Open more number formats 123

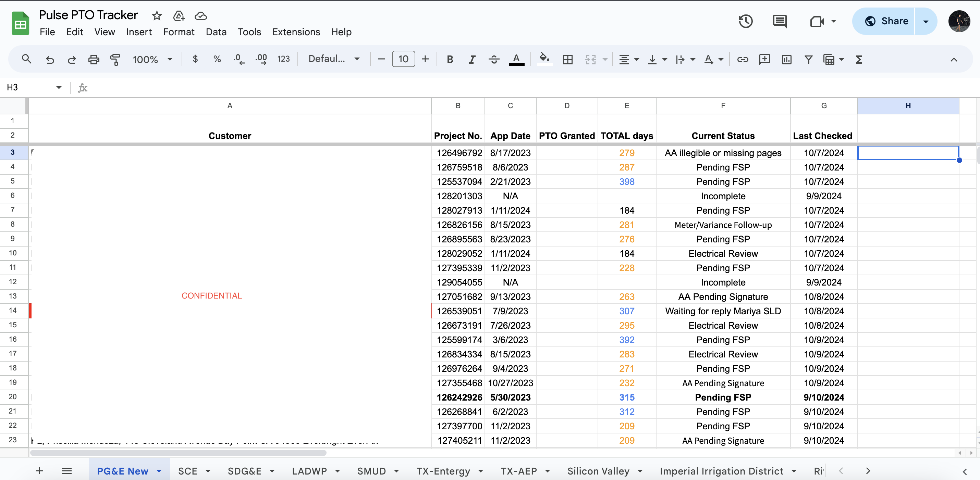coord(283,59)
